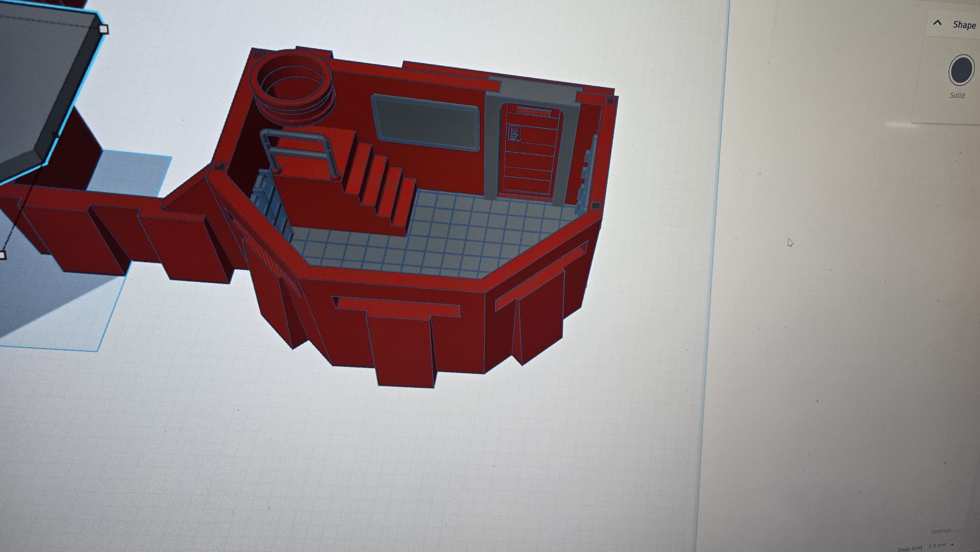Click the white corner handle on gray shape
This screenshot has height=552, width=980.
tap(103, 29)
